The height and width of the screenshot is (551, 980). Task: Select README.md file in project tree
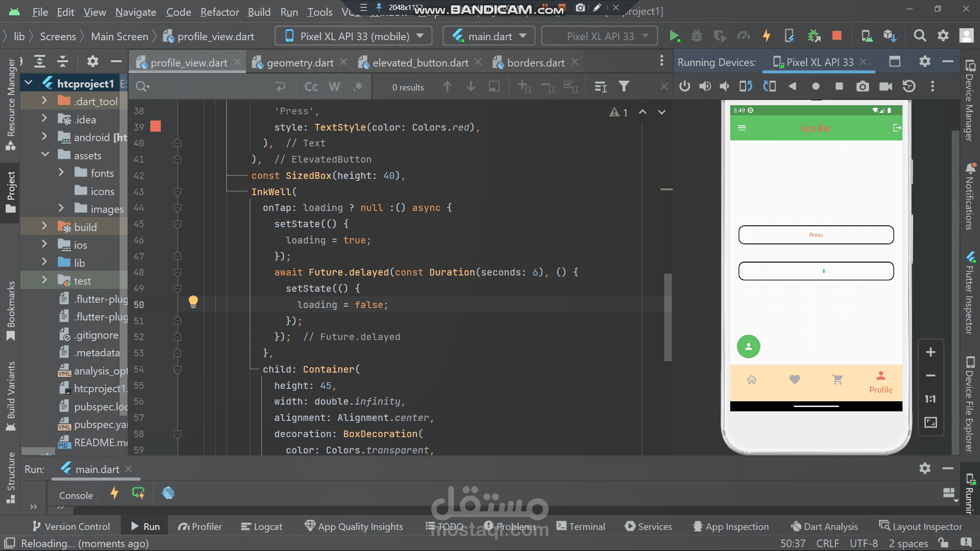pyautogui.click(x=93, y=442)
